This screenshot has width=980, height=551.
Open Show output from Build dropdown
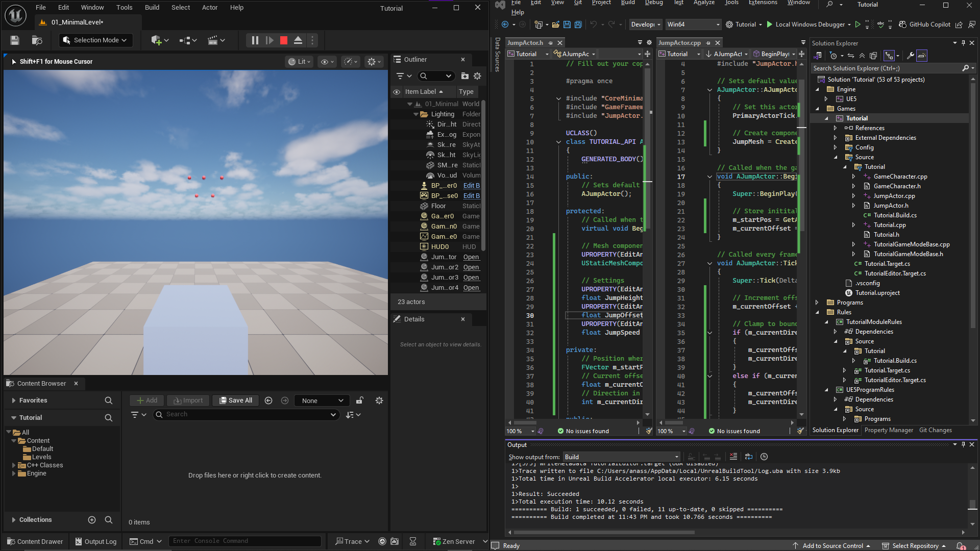click(x=622, y=457)
